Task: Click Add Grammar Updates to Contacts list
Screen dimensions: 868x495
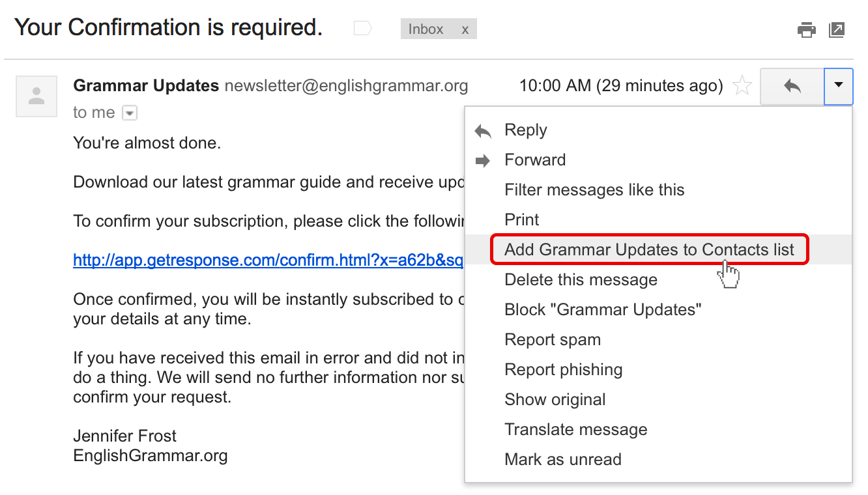Action: [x=649, y=249]
